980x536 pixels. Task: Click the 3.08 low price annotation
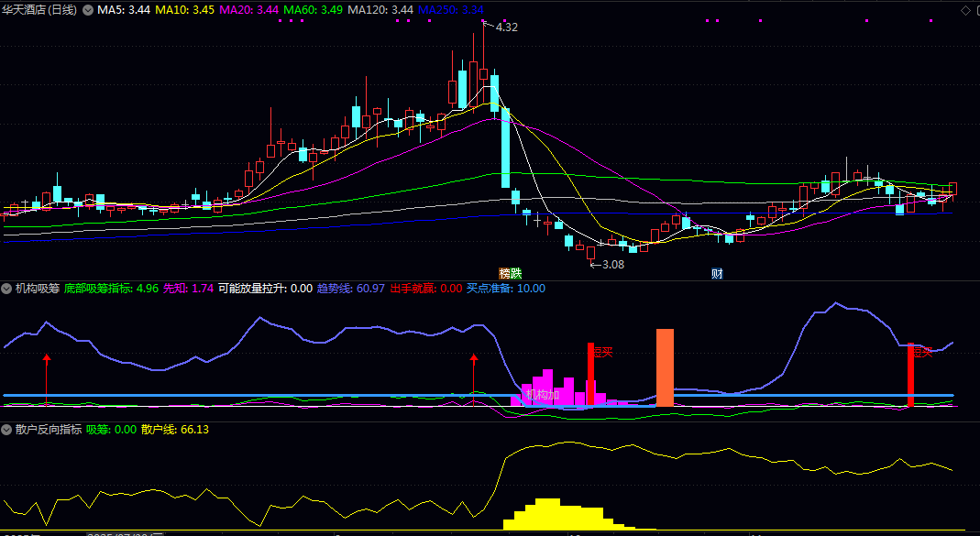click(x=612, y=265)
